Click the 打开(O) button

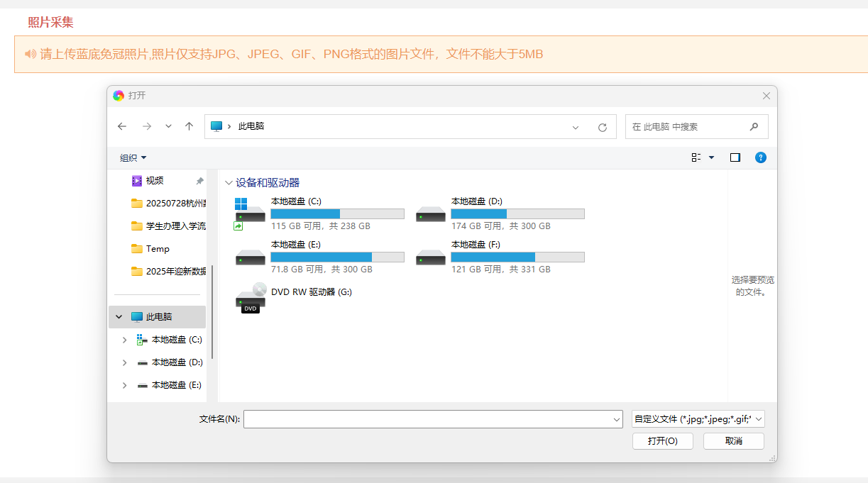[663, 441]
